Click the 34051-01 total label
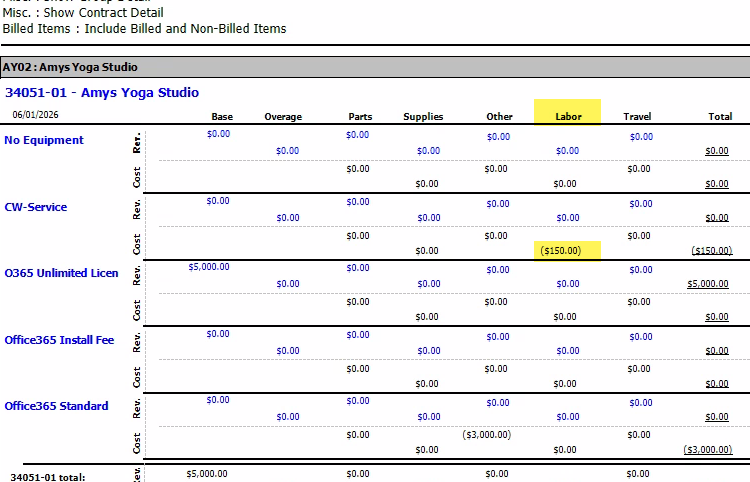The image size is (750, 482). point(48,477)
